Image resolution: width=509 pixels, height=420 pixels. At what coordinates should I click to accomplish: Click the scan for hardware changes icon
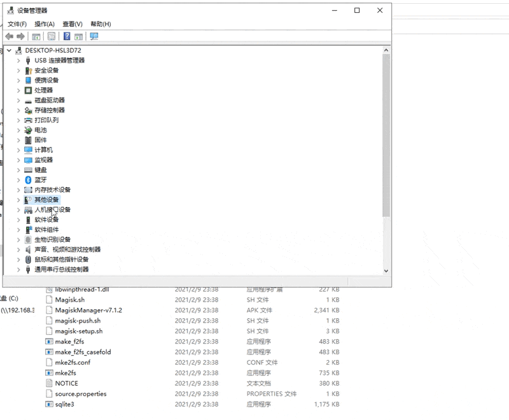94,36
